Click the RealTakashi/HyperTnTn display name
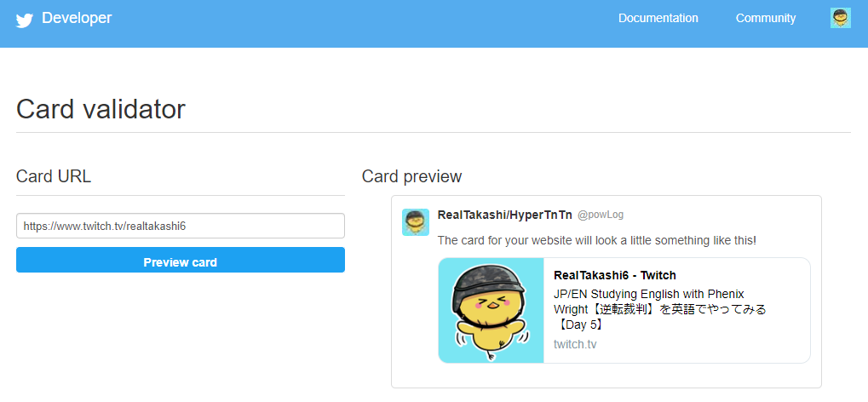This screenshot has height=402, width=868. tap(505, 215)
